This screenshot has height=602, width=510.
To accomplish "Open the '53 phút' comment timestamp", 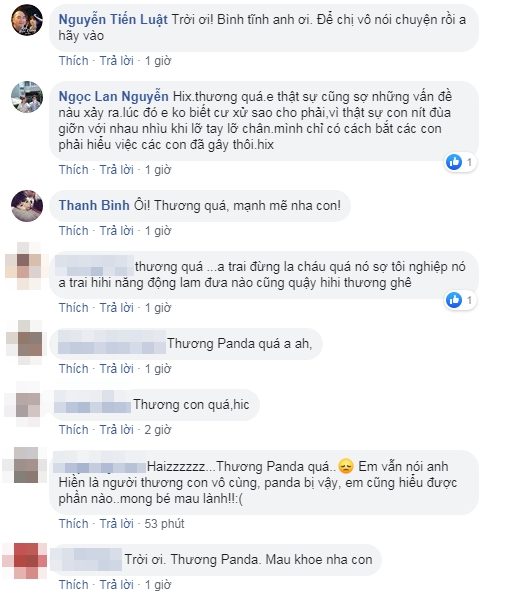I will click(164, 524).
